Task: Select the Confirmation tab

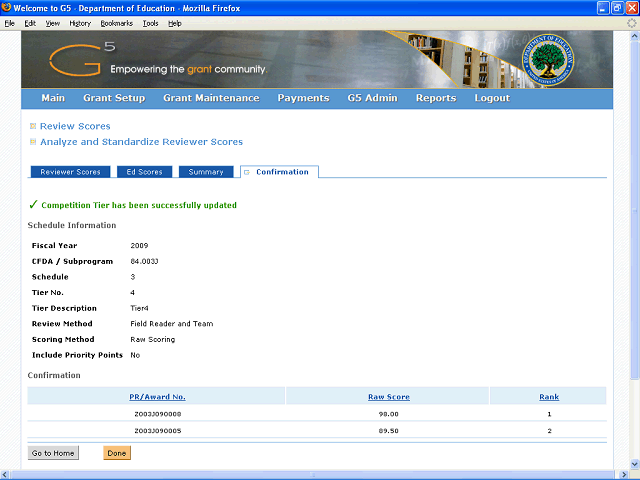Action: [x=280, y=172]
